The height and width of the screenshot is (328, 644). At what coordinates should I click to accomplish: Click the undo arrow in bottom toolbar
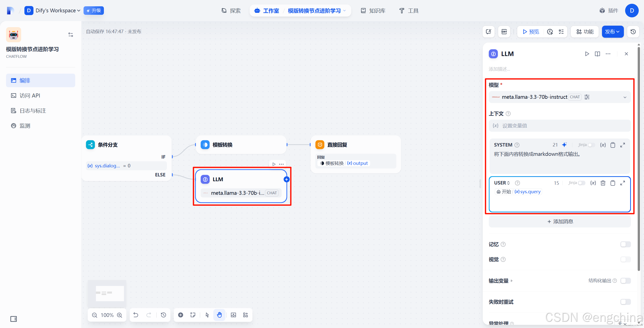136,315
